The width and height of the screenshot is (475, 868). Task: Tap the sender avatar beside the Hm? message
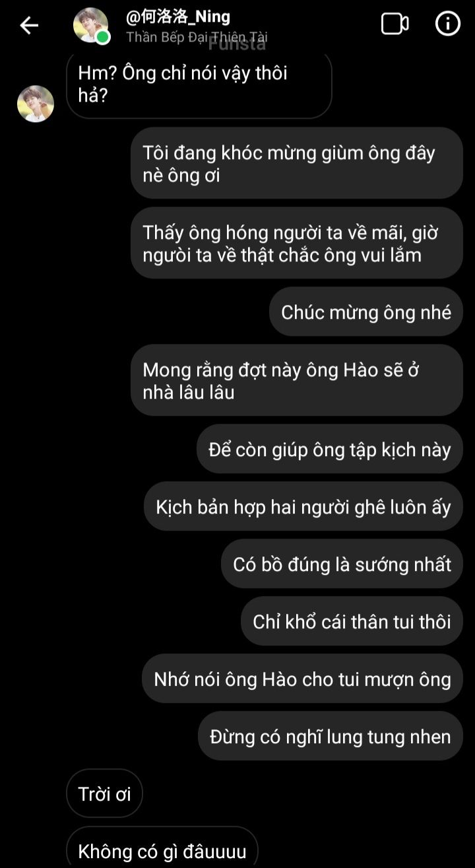click(x=36, y=104)
